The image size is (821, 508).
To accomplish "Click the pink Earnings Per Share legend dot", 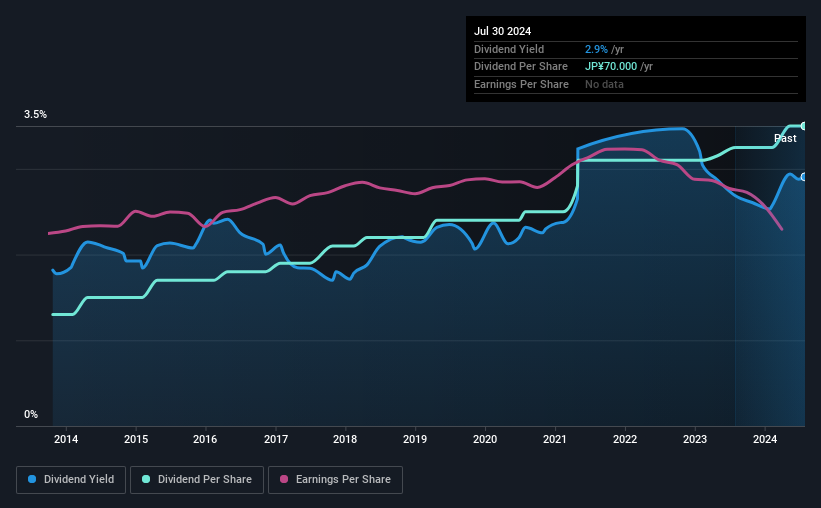I will pos(284,479).
